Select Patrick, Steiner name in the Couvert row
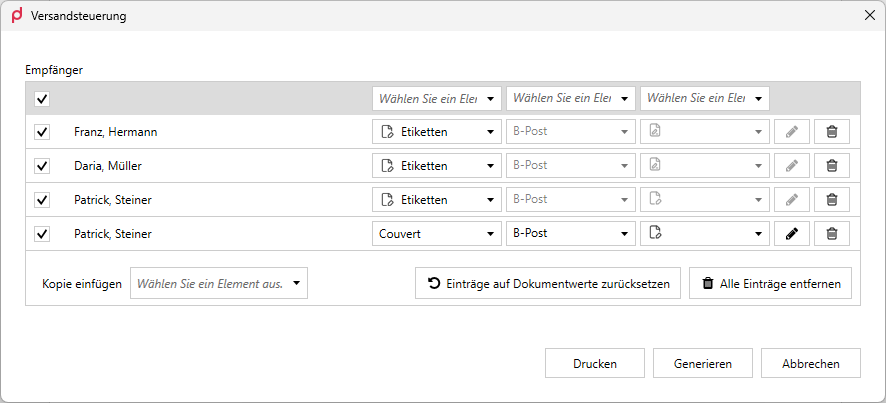The height and width of the screenshot is (403, 886). (x=112, y=234)
